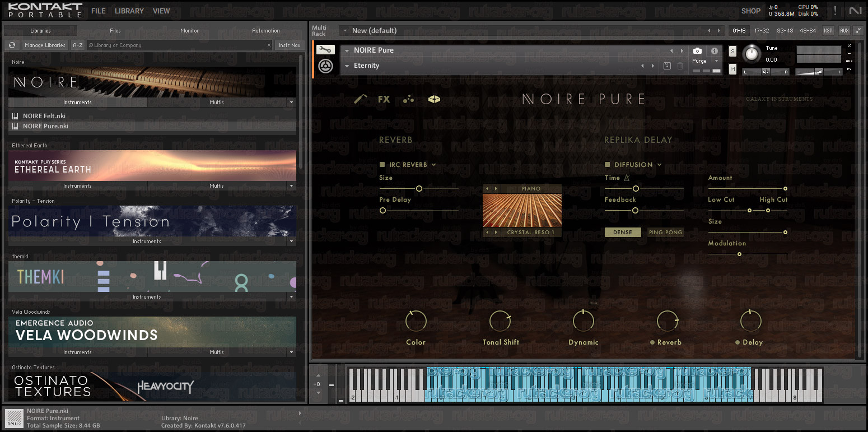Click the delay Time tempo sync metronome icon
868x432 pixels.
pyautogui.click(x=627, y=178)
